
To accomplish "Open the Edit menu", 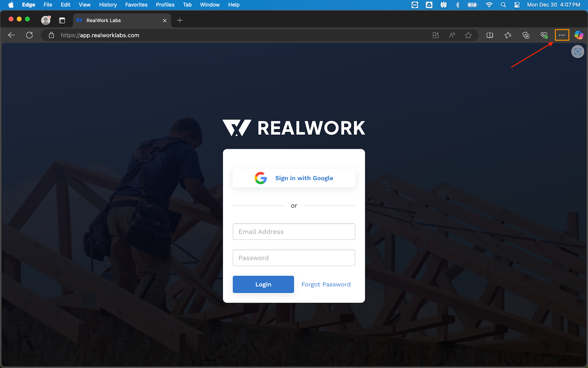I will pos(65,5).
